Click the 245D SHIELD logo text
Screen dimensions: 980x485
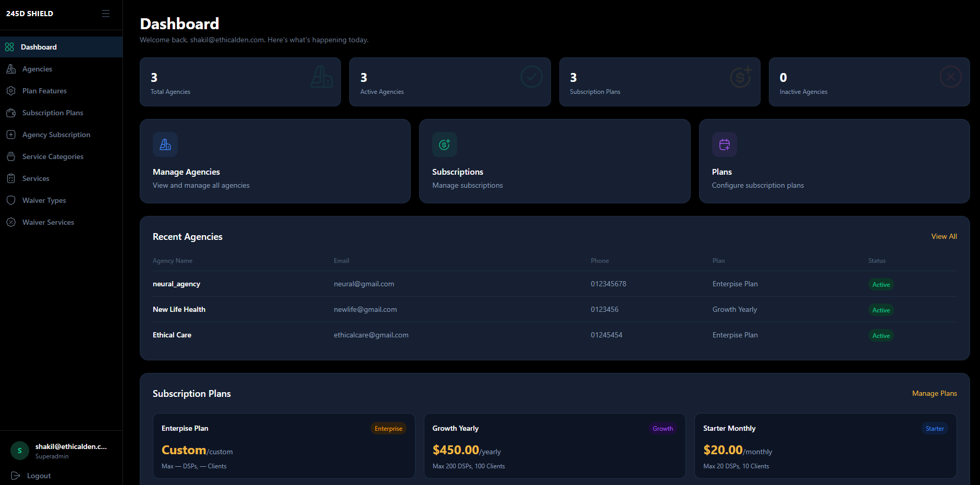[x=30, y=14]
